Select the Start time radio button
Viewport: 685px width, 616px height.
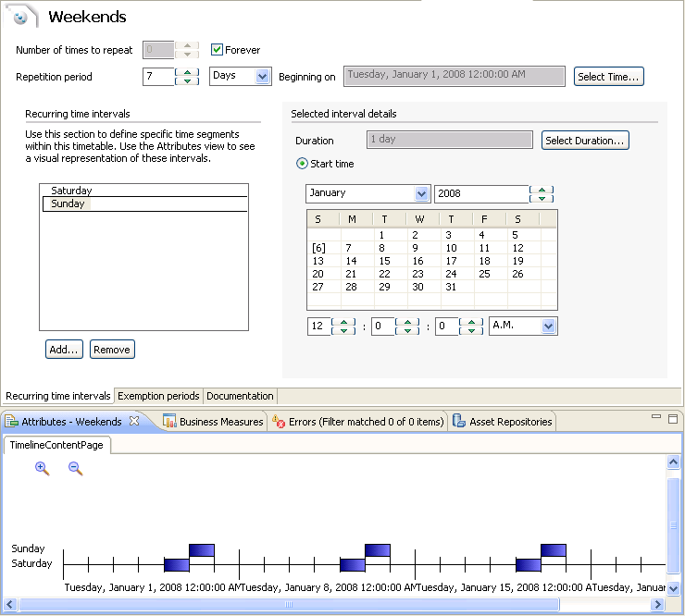[302, 164]
